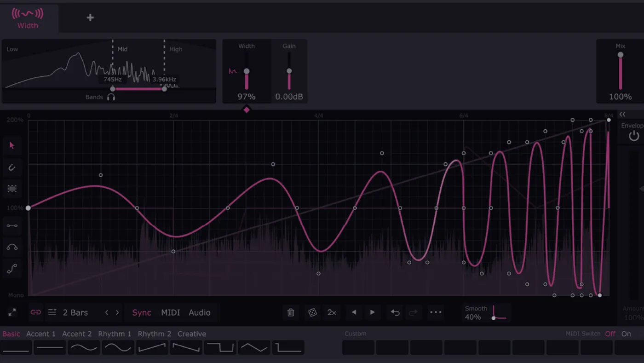The height and width of the screenshot is (363, 644).
Task: Select the magnet snap tool
Action: 12,167
